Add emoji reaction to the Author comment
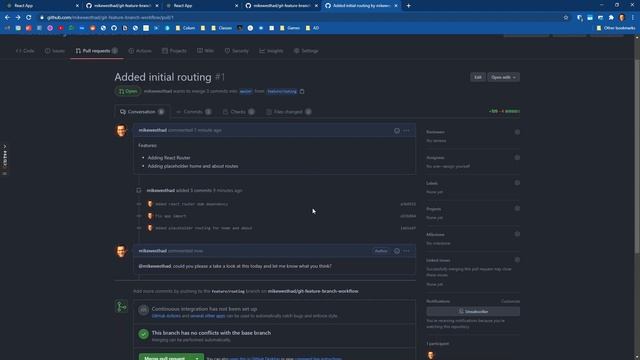Image resolution: width=640 pixels, height=360 pixels. (397, 251)
